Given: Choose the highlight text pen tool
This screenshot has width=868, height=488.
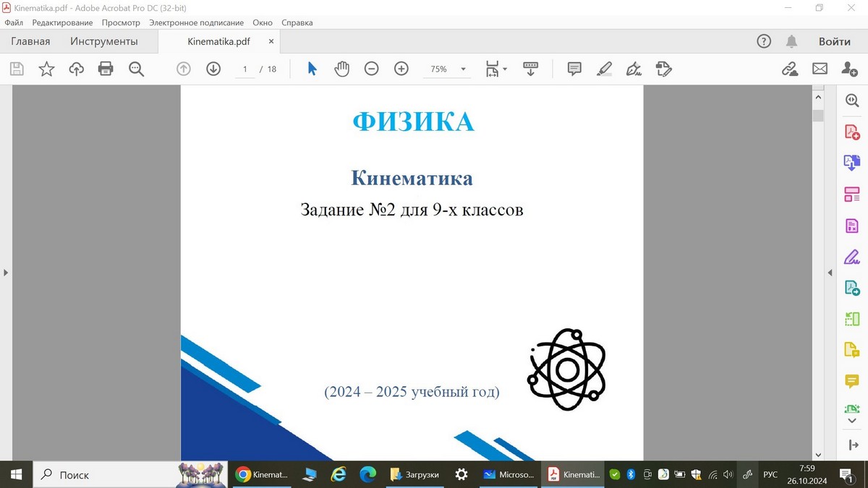Looking at the screenshot, I should click(604, 69).
